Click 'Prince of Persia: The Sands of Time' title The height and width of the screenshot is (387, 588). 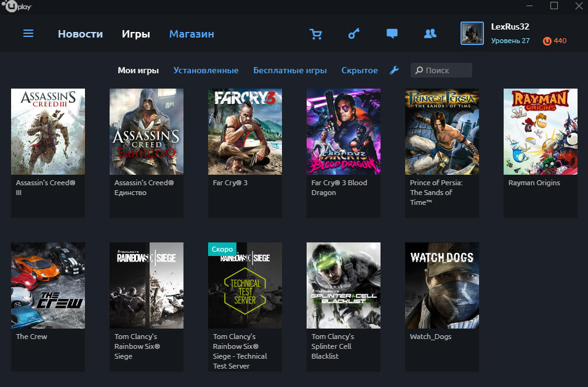coord(436,193)
